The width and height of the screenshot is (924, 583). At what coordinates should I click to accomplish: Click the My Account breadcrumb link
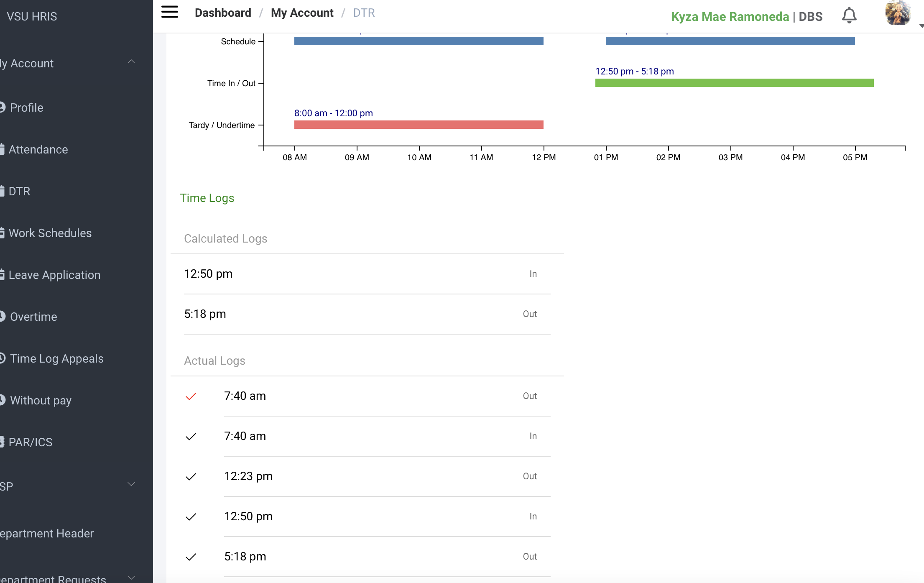[302, 13]
